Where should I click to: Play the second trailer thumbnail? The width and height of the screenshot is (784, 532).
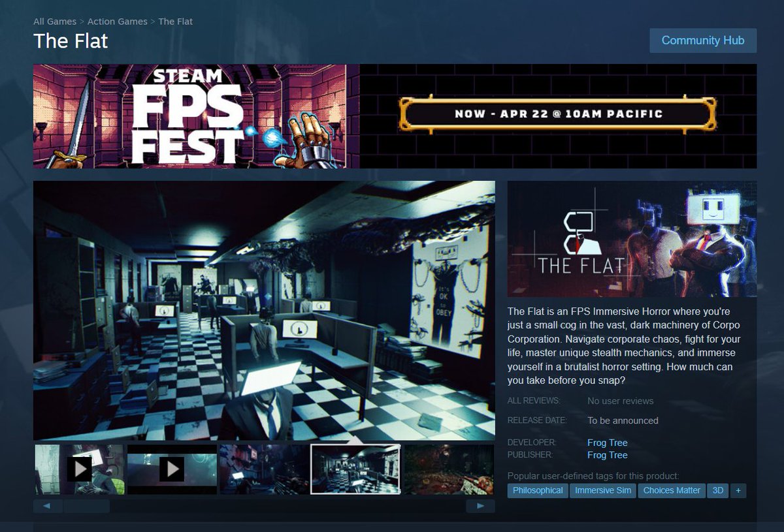tap(172, 469)
